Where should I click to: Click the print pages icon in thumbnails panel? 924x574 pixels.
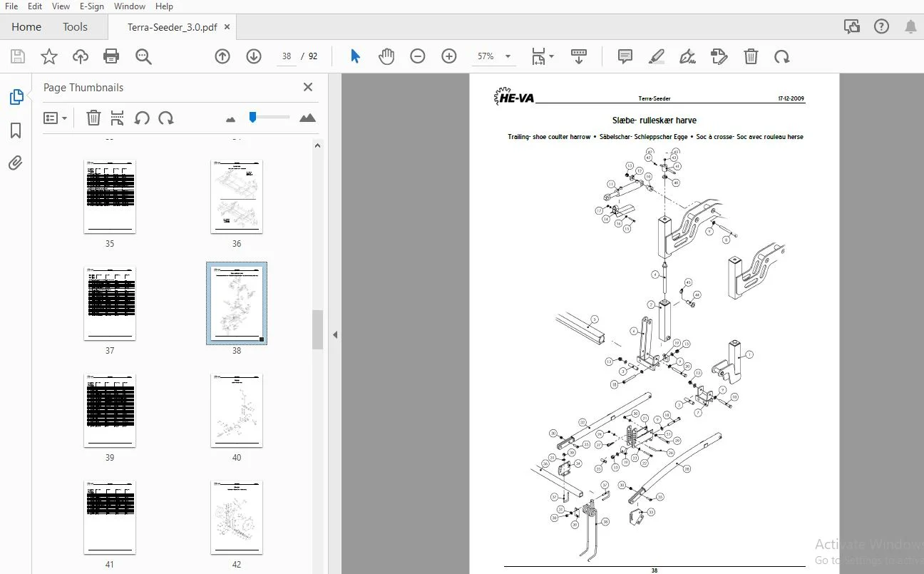click(118, 118)
